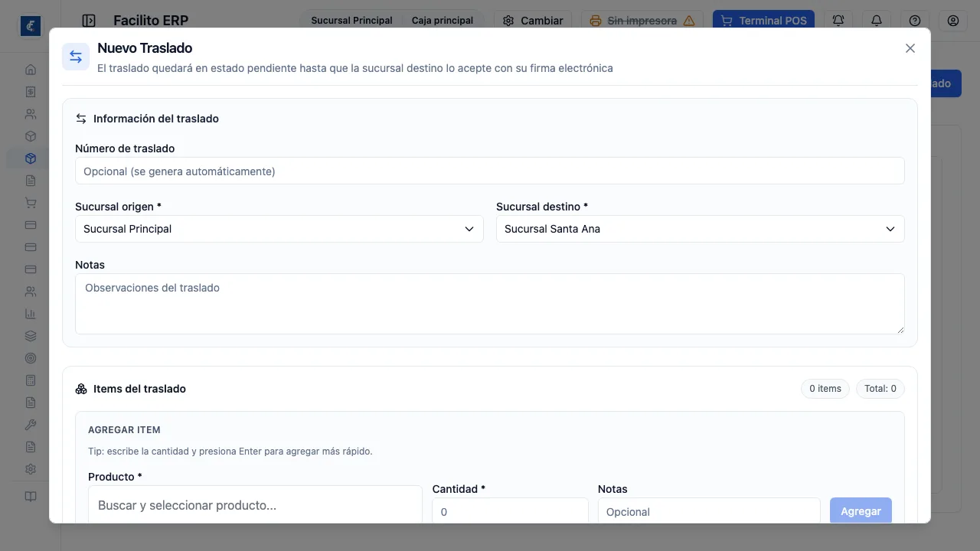The height and width of the screenshot is (551, 980).
Task: Open the settings gear icon in the sidebar
Action: click(x=31, y=469)
